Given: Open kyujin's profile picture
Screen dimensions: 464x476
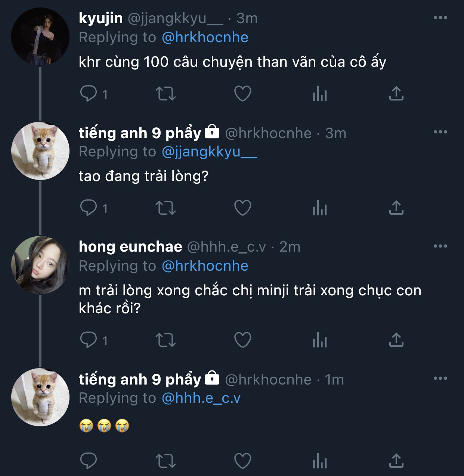Looking at the screenshot, I should tap(40, 37).
